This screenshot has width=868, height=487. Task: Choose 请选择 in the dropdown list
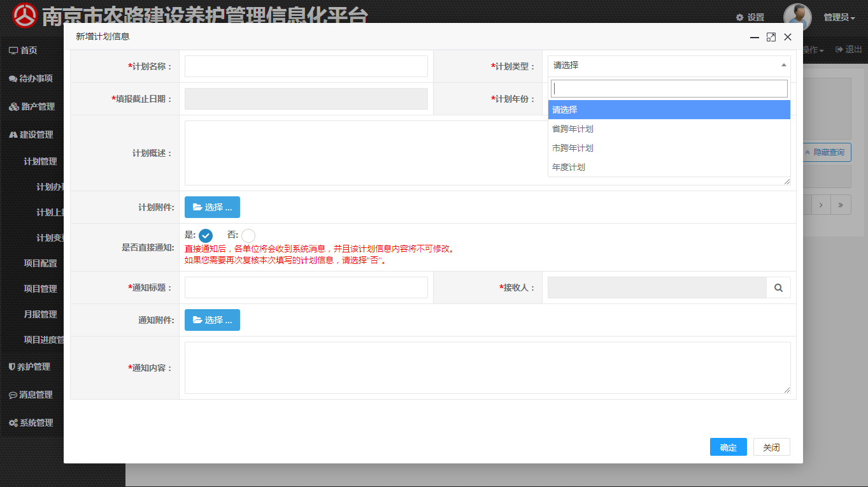[x=669, y=110]
